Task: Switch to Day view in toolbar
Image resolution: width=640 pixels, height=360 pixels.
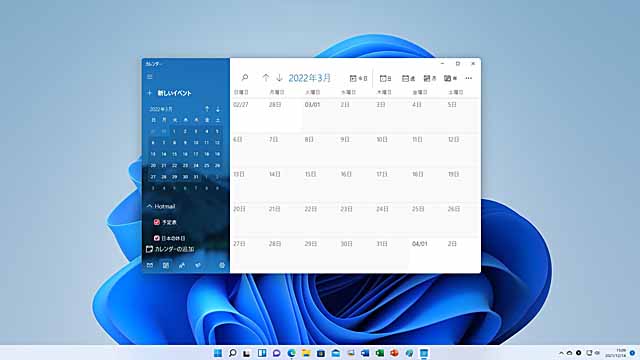Action: pos(385,78)
